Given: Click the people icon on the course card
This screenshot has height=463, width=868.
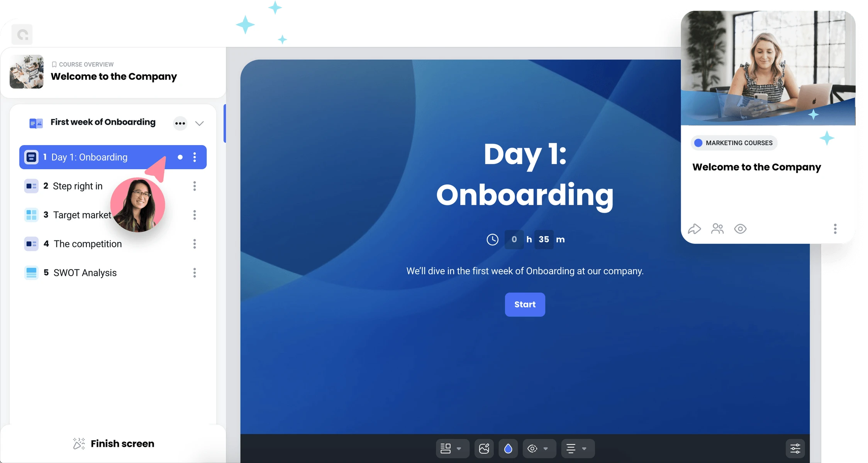Looking at the screenshot, I should click(x=717, y=229).
